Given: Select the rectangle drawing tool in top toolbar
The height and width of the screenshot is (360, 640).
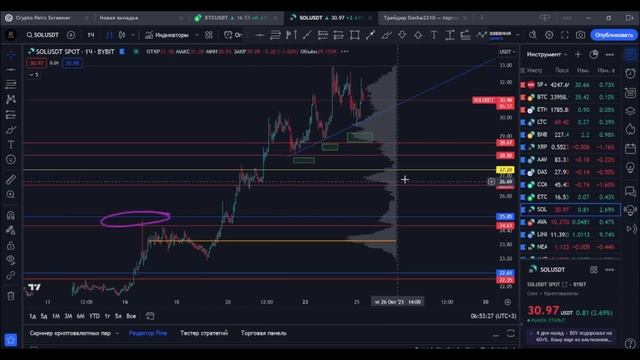Looking at the screenshot, I should [x=354, y=35].
